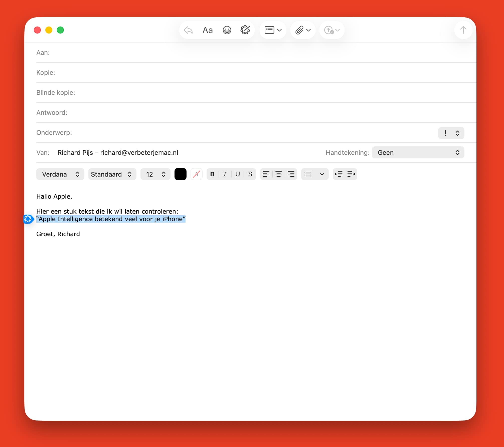Expand the list style chevron
Viewport: 504px width, 447px height.
point(322,174)
